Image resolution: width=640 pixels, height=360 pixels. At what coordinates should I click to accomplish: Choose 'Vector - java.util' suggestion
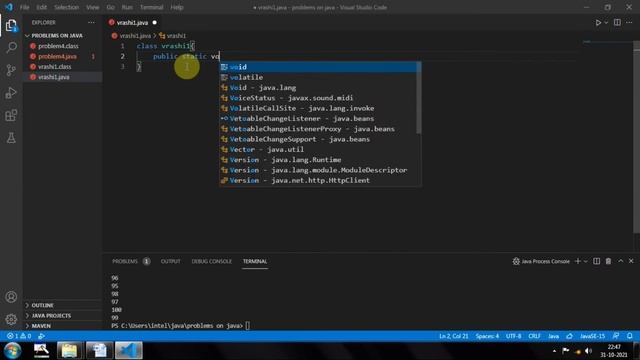[318, 149]
